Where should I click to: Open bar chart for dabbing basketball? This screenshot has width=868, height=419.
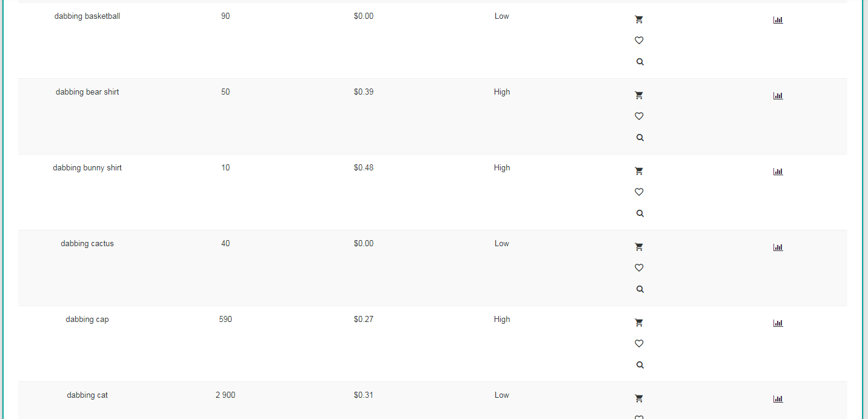click(x=778, y=20)
